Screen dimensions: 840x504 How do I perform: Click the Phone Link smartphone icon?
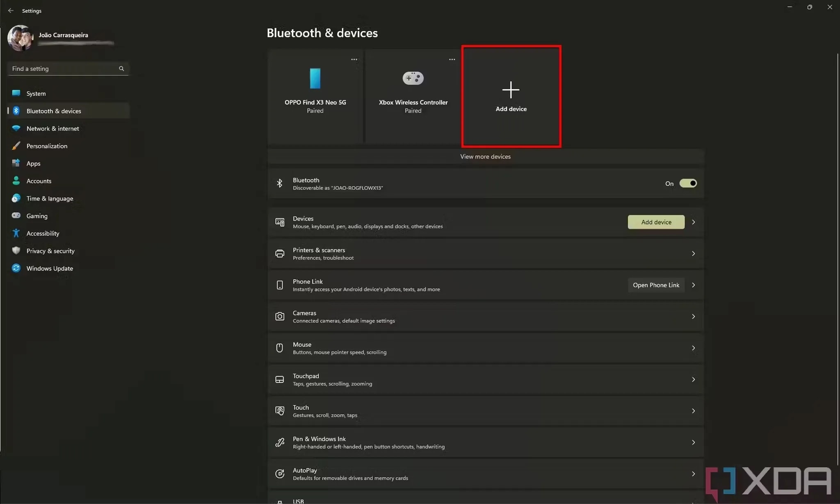click(x=280, y=285)
